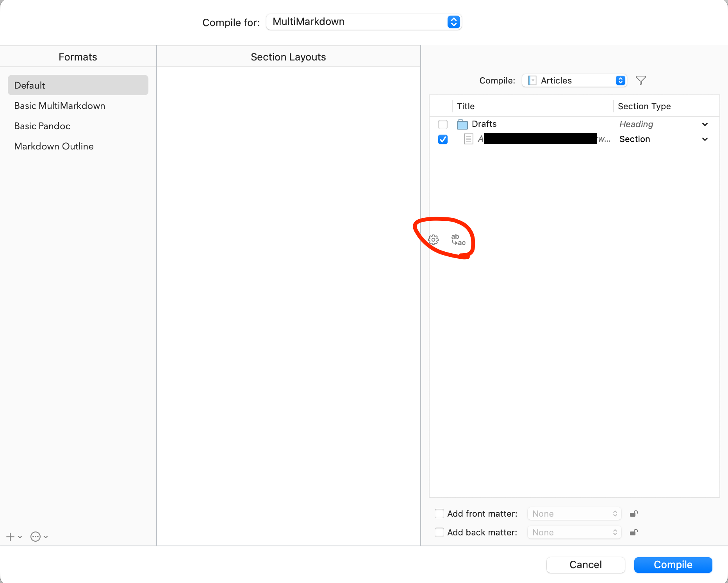
Task: Open the replacements ab-ac icon
Action: pyautogui.click(x=458, y=240)
